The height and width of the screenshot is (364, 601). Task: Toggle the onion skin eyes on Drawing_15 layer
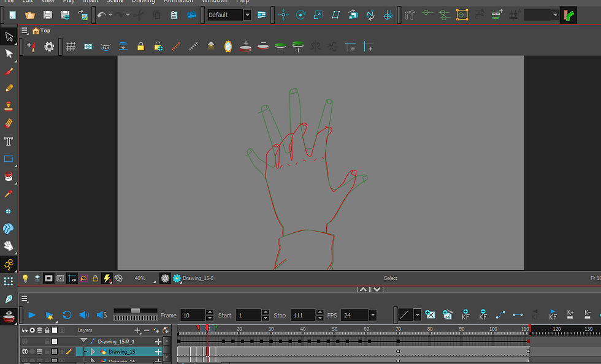coord(25,351)
